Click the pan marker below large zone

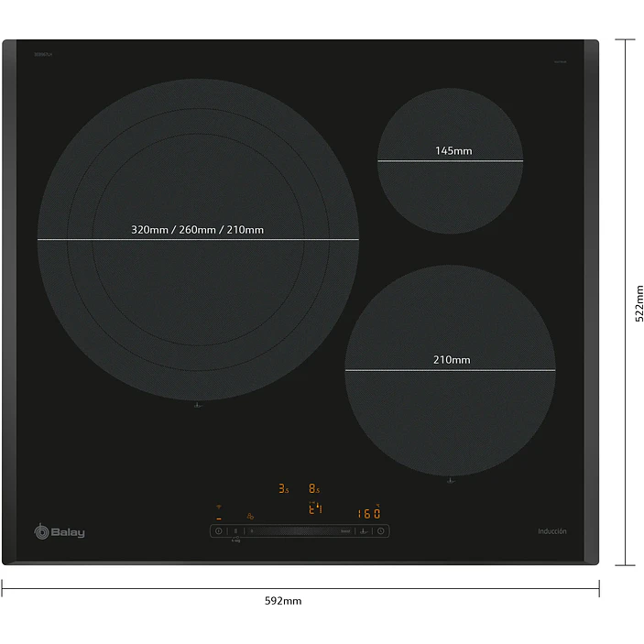[x=198, y=406]
